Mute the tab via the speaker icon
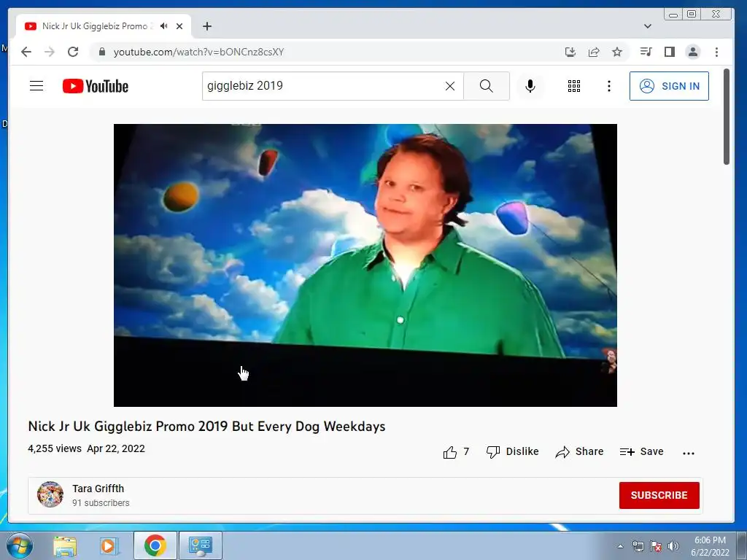The height and width of the screenshot is (560, 747). coord(164,26)
